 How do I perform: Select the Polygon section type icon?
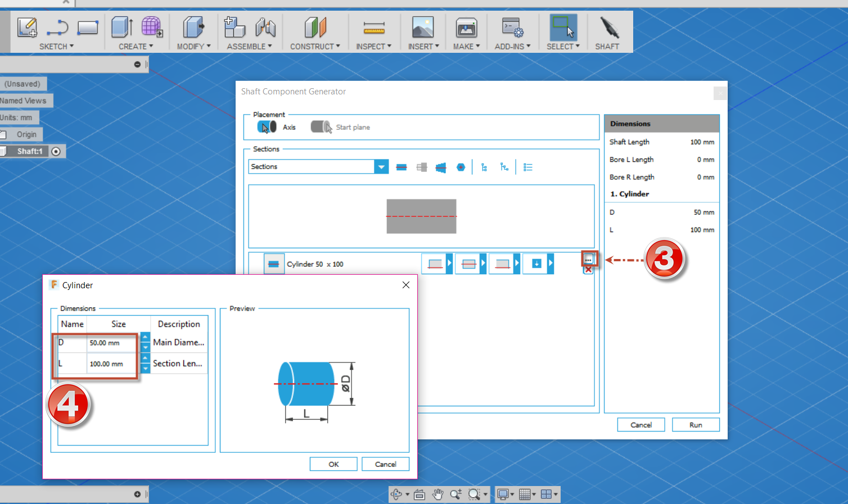[461, 166]
